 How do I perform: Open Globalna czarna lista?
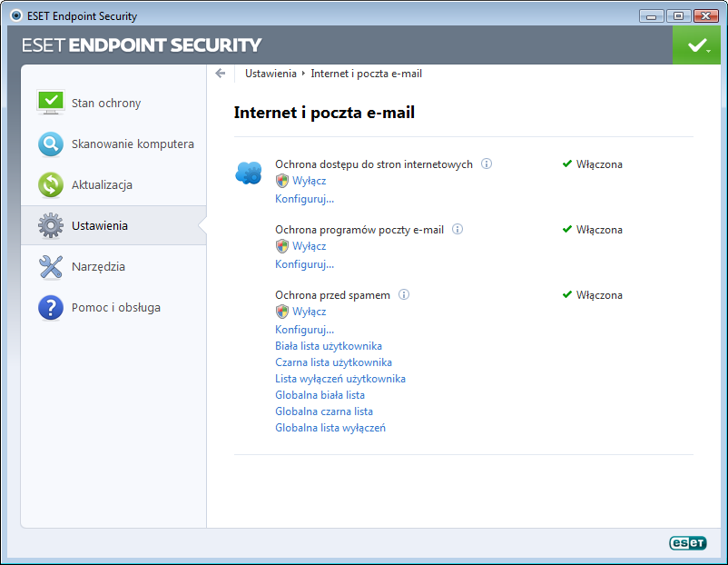click(324, 411)
